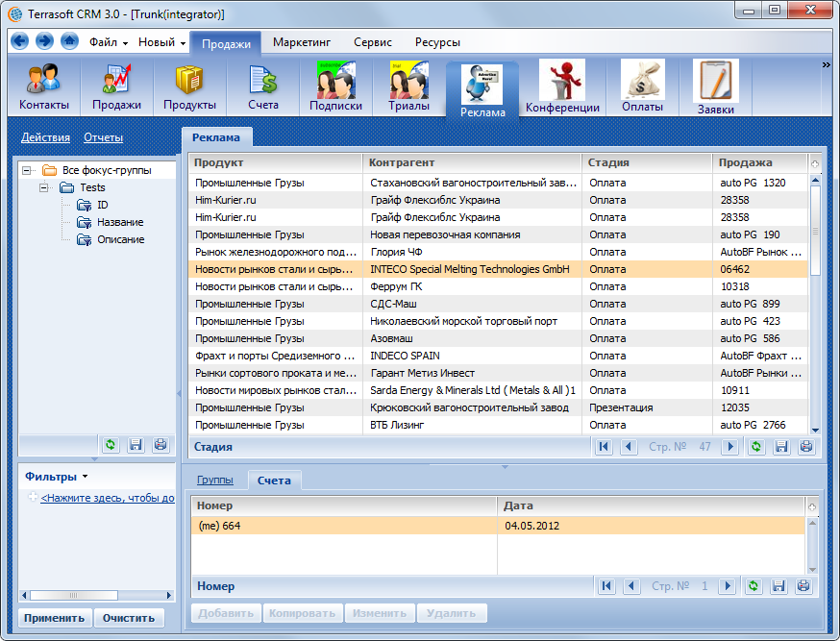Open the Подписки section
This screenshot has width=840, height=641.
tap(335, 86)
